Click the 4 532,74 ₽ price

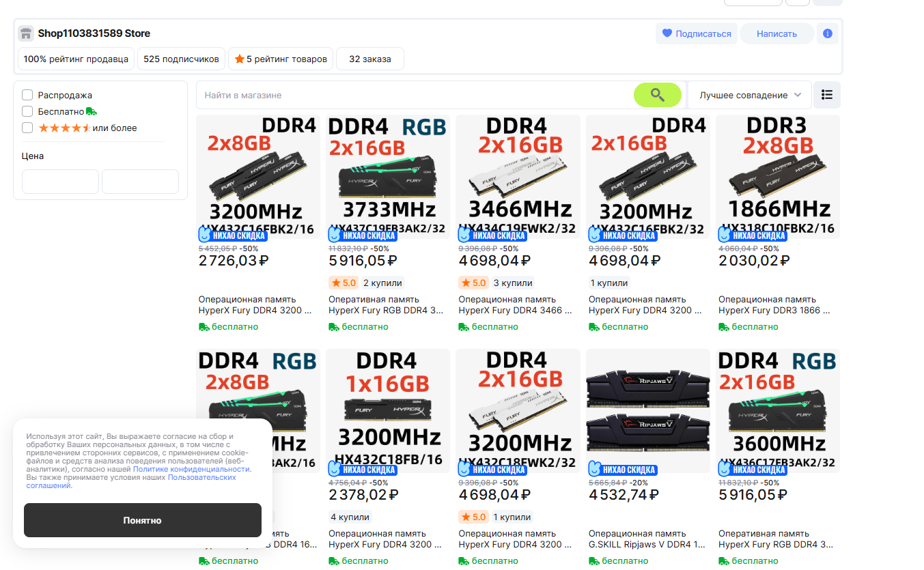click(x=624, y=494)
